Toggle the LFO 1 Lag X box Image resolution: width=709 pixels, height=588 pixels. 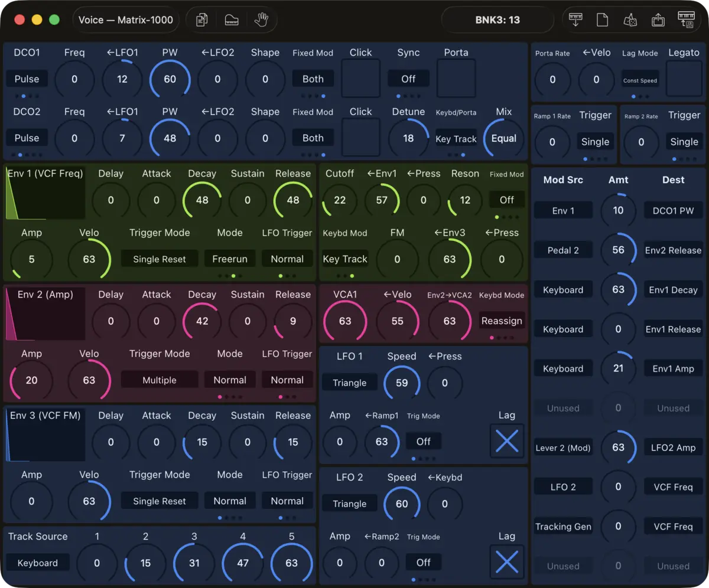tap(507, 441)
